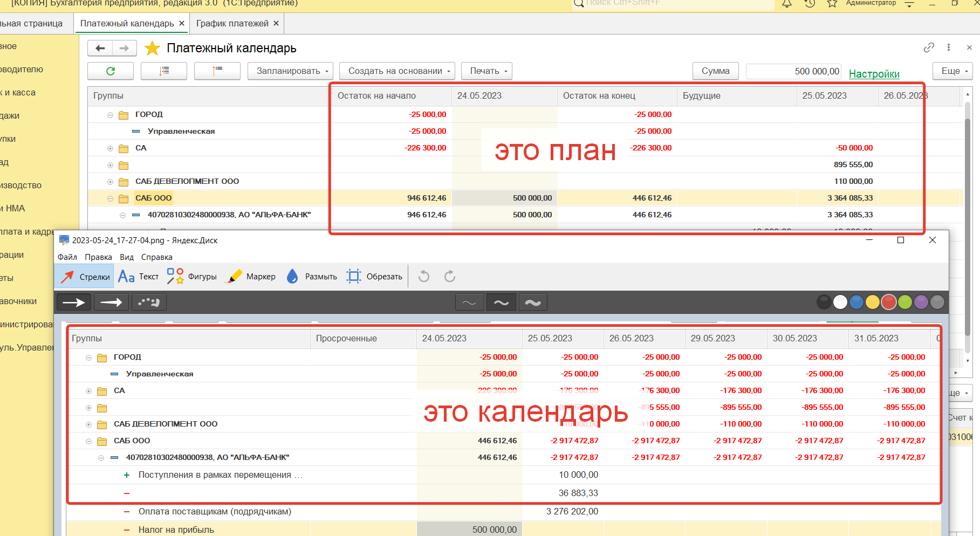Pick the thin line thickness
This screenshot has height=536, width=980.
[469, 303]
